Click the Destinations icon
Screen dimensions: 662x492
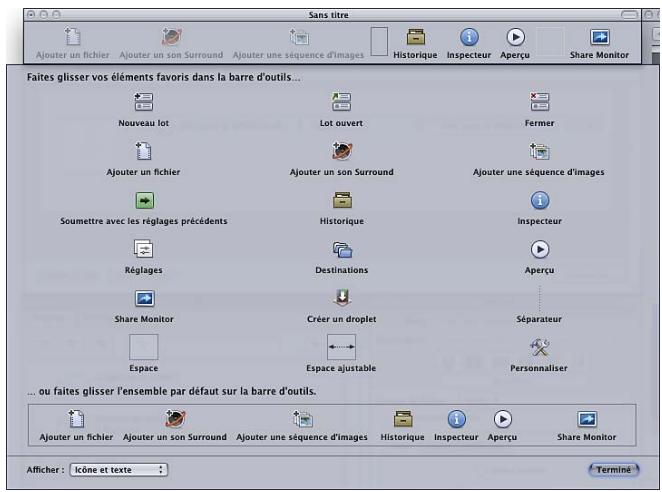pos(341,248)
